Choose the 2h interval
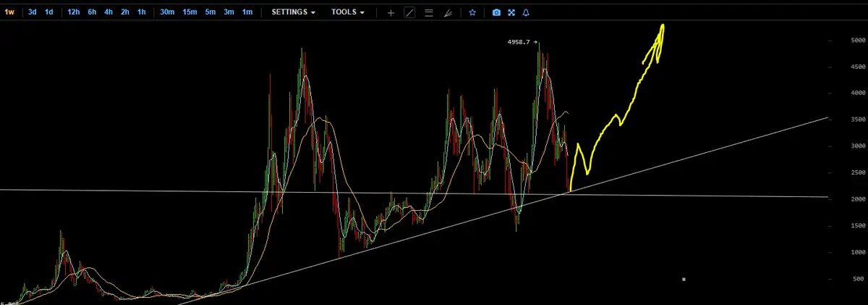Viewport: 868px width, 305px height. (125, 12)
